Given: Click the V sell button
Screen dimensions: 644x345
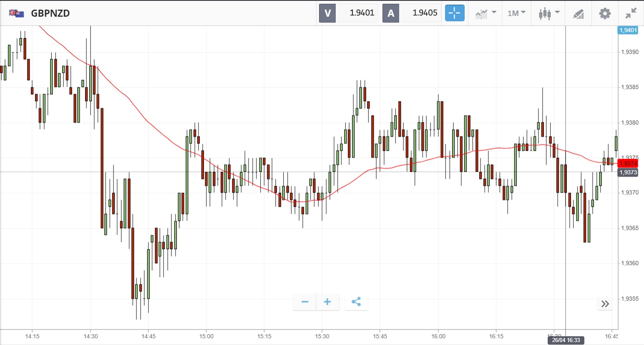Looking at the screenshot, I should tap(327, 13).
